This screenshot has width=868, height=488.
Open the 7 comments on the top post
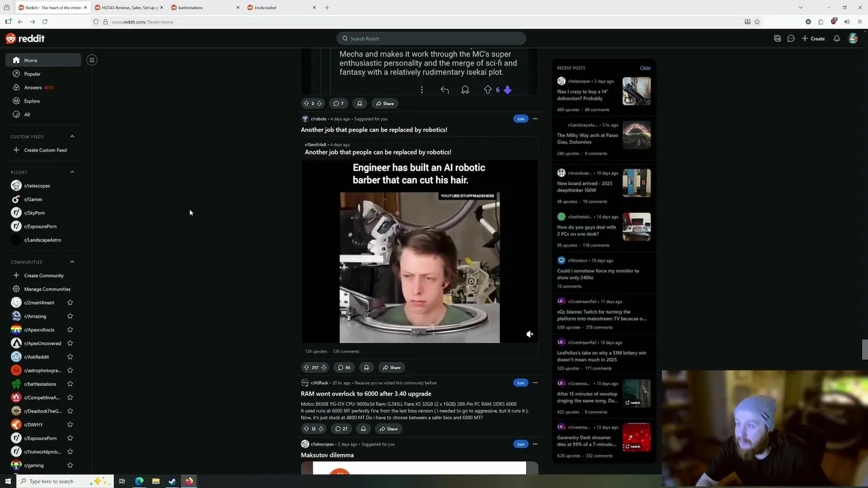click(338, 104)
